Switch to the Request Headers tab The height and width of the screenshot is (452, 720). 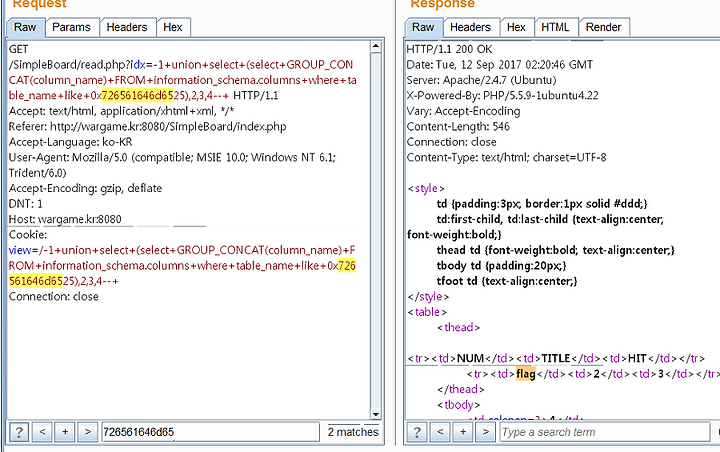click(127, 28)
